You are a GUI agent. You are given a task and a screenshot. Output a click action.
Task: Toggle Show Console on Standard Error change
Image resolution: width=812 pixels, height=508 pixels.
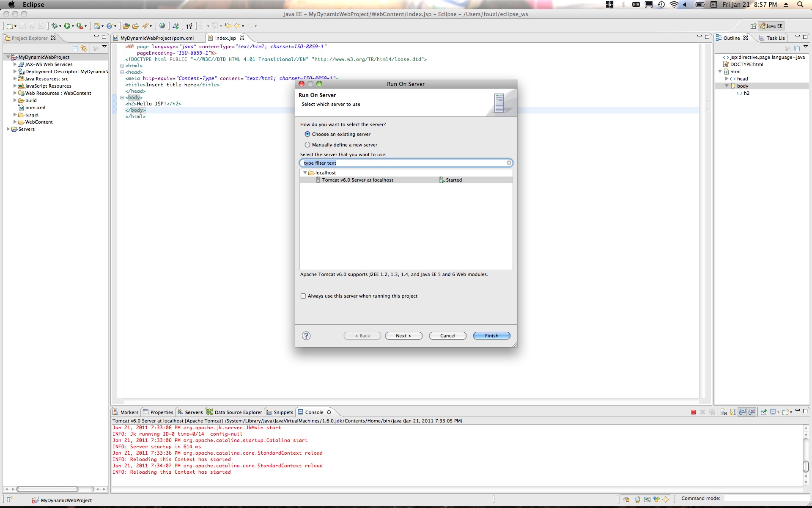pos(752,412)
